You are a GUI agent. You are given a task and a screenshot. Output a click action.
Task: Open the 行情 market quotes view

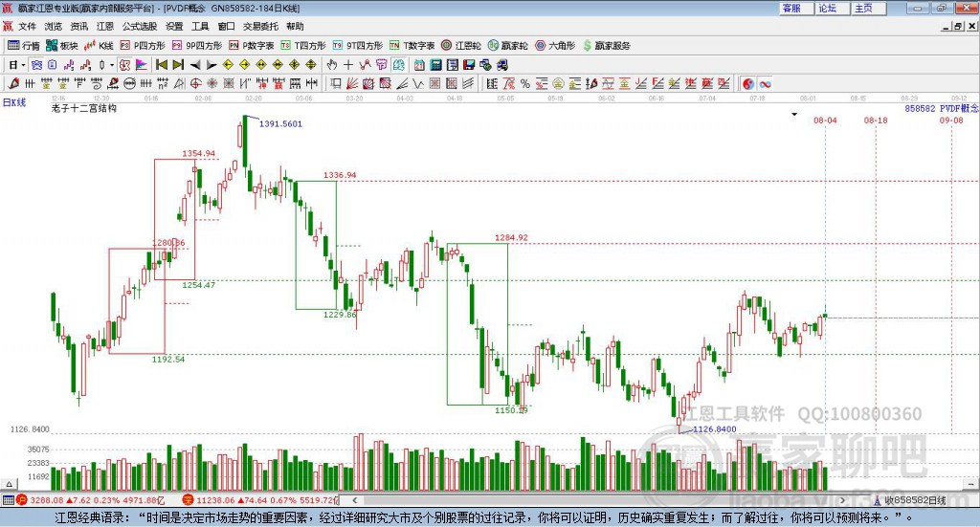point(24,46)
